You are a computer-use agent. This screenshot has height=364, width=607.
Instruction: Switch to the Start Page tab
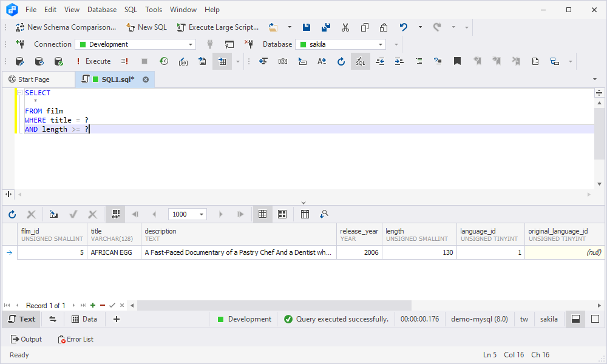click(x=38, y=79)
